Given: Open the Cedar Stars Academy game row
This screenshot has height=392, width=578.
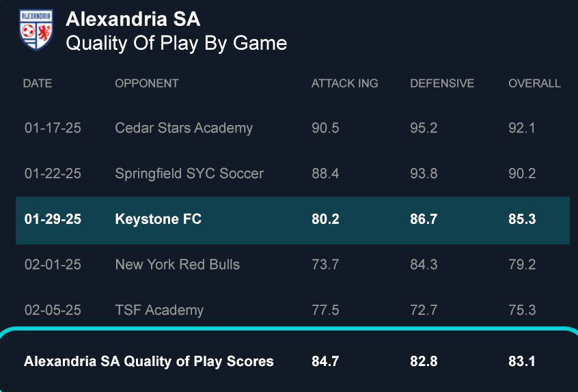Looking at the screenshot, I should point(184,128).
